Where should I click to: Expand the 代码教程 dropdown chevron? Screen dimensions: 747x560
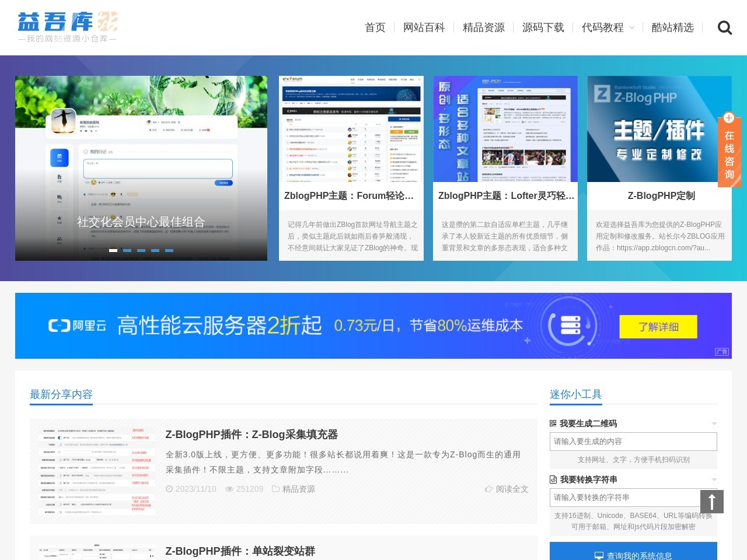631,28
